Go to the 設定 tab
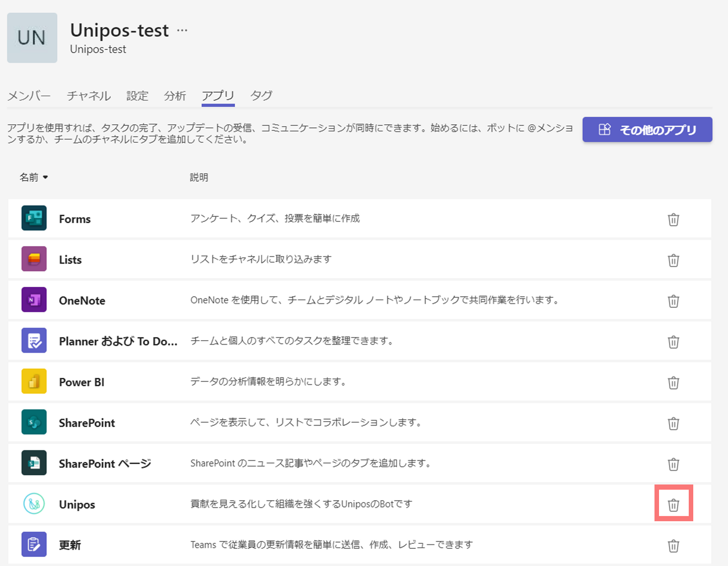The height and width of the screenshot is (566, 728). coord(137,96)
